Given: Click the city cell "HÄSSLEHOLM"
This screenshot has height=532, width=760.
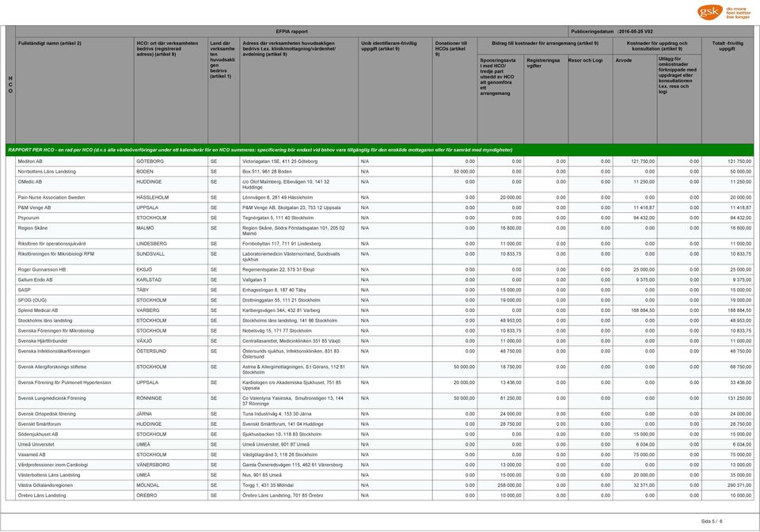Looking at the screenshot, I should pyautogui.click(x=171, y=198).
